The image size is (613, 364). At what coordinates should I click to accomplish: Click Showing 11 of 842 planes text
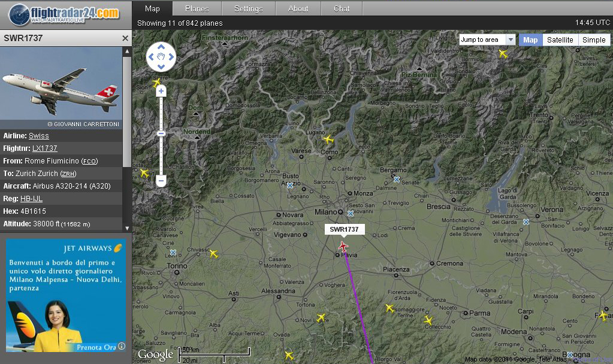click(180, 23)
